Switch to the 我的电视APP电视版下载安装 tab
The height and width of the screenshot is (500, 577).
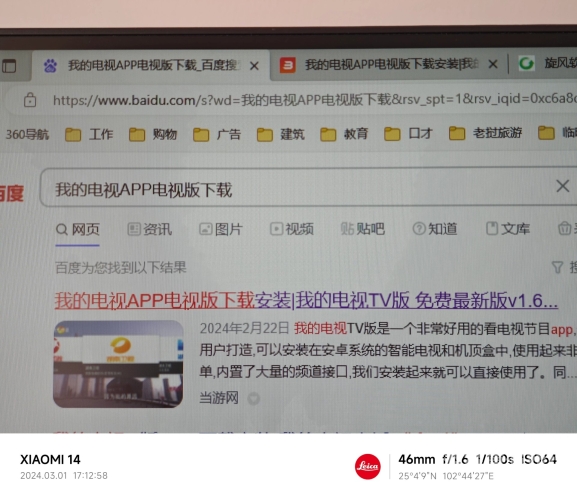tap(388, 65)
